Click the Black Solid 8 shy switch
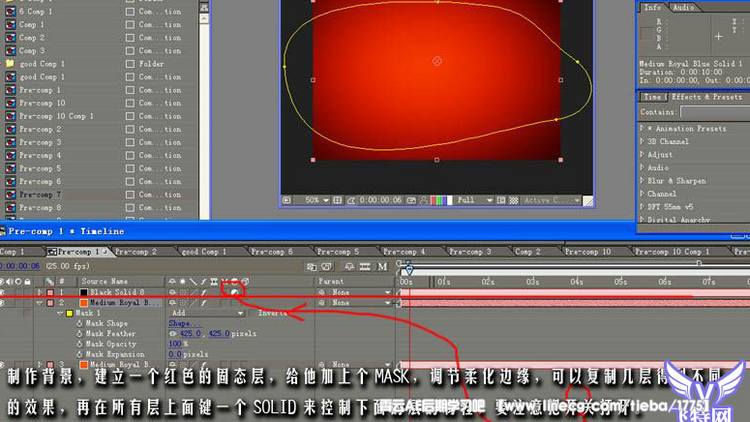 coord(172,292)
